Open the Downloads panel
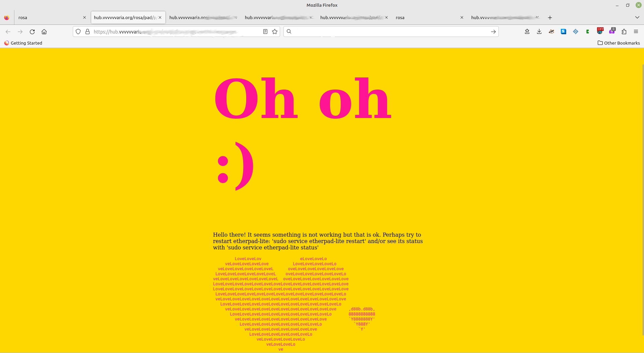The image size is (644, 353). pos(539,32)
